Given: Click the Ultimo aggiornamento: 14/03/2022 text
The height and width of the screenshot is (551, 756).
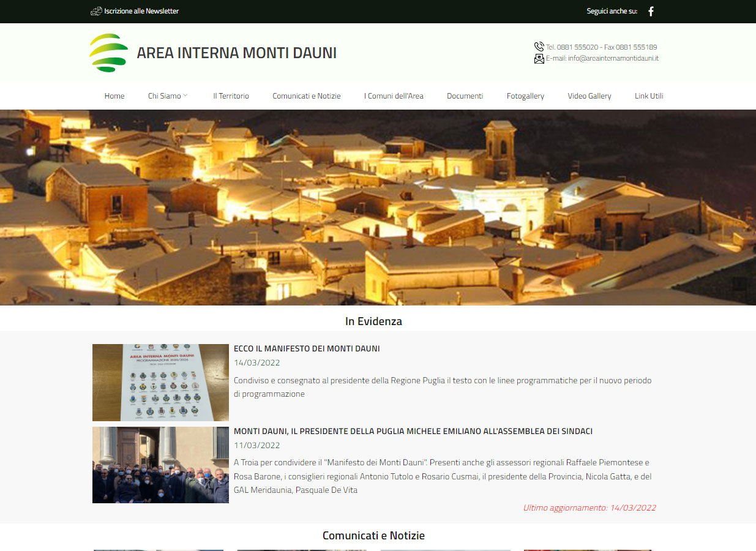Looking at the screenshot, I should click(x=589, y=508).
